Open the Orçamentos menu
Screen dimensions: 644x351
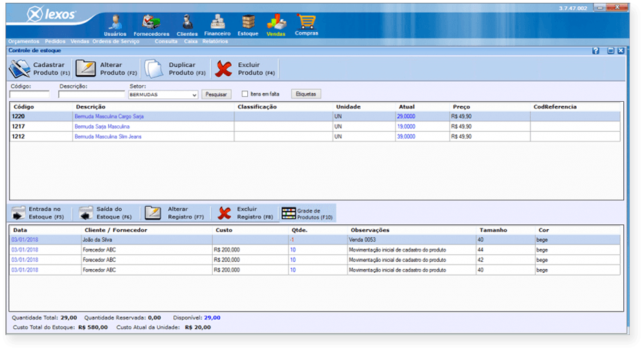(x=24, y=42)
